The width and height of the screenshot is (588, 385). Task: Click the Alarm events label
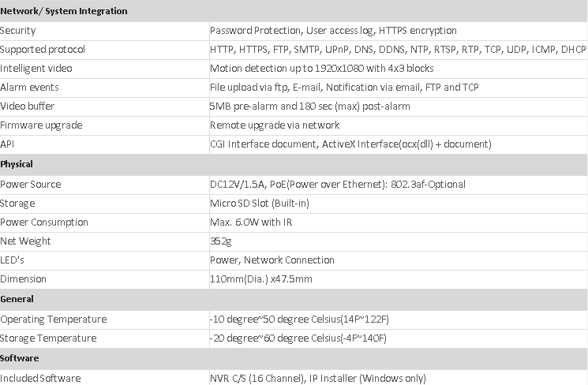pyautogui.click(x=29, y=88)
